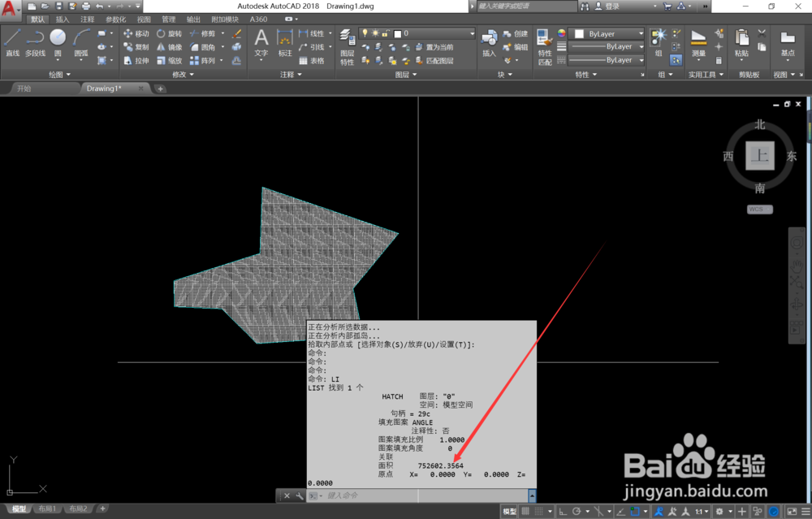Click the Create block (创建) button
Screen dimensions: 812x519
[516, 33]
